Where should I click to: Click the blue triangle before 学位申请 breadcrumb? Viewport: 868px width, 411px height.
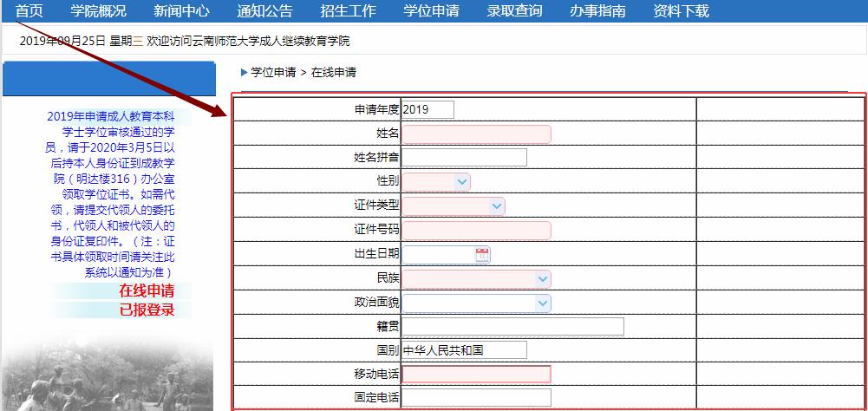pos(245,72)
